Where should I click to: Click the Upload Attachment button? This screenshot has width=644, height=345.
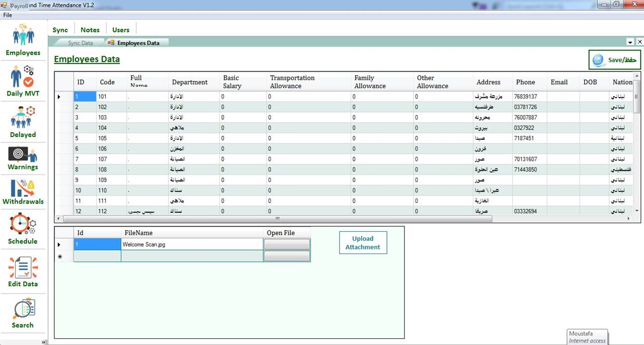point(363,243)
